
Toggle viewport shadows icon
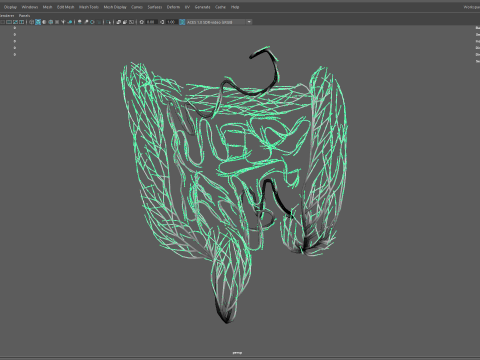(70, 22)
